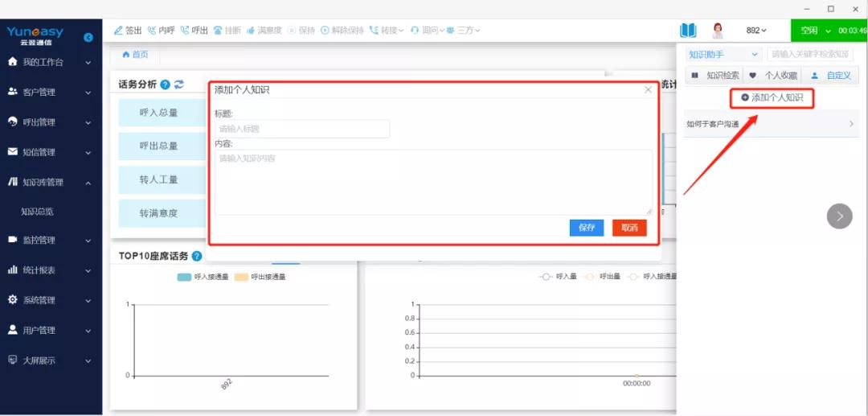868x416 pixels.
Task: Open 用户管理 in the sidebar
Action: [51, 330]
